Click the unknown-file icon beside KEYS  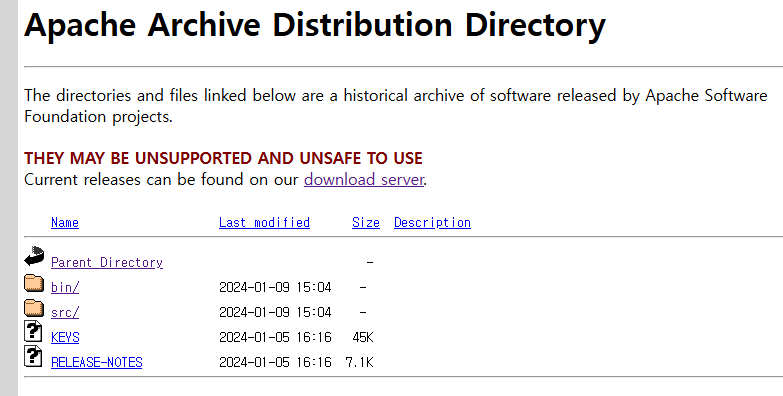[x=33, y=331]
